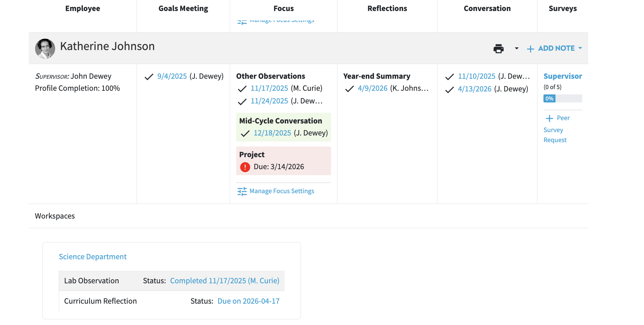The height and width of the screenshot is (325, 644).
Task: Click the checkmark beside 9/4/2025 goals meeting
Action: pos(149,77)
